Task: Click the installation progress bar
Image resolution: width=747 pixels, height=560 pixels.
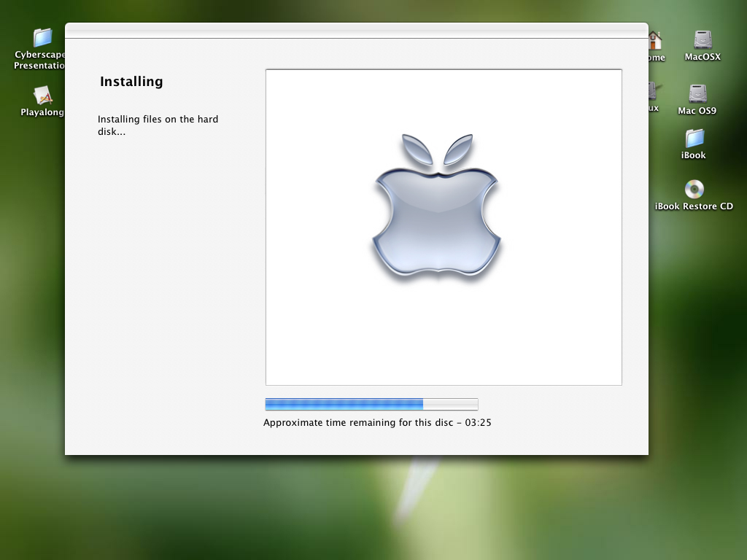Action: [371, 404]
